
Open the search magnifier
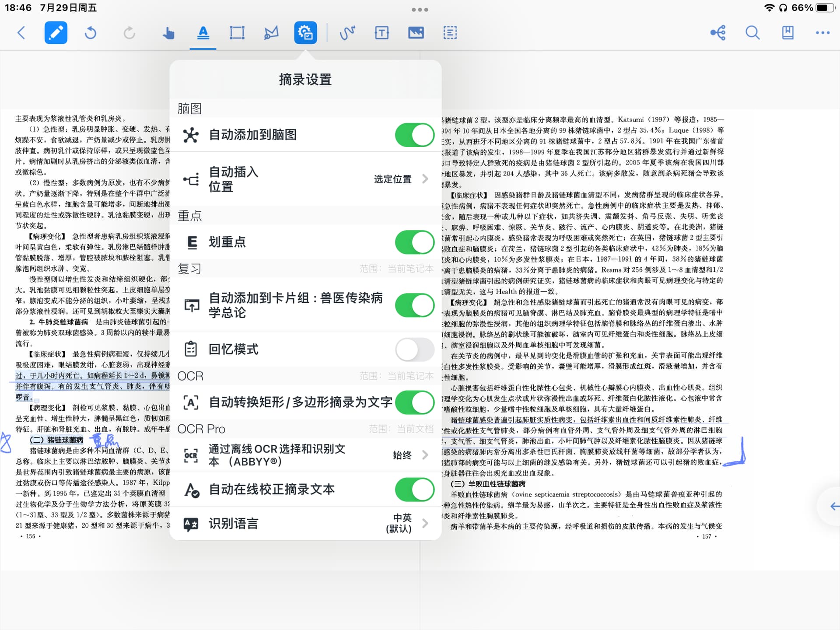click(752, 33)
